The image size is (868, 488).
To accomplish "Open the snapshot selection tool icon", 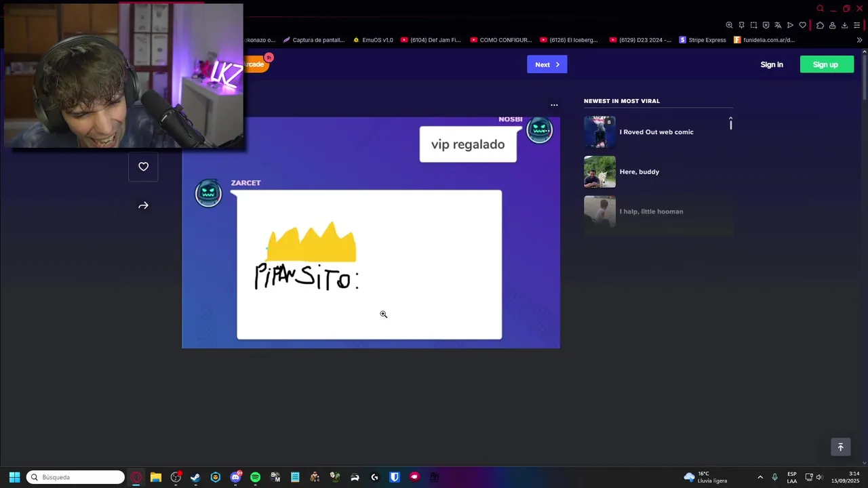I will pos(753,25).
